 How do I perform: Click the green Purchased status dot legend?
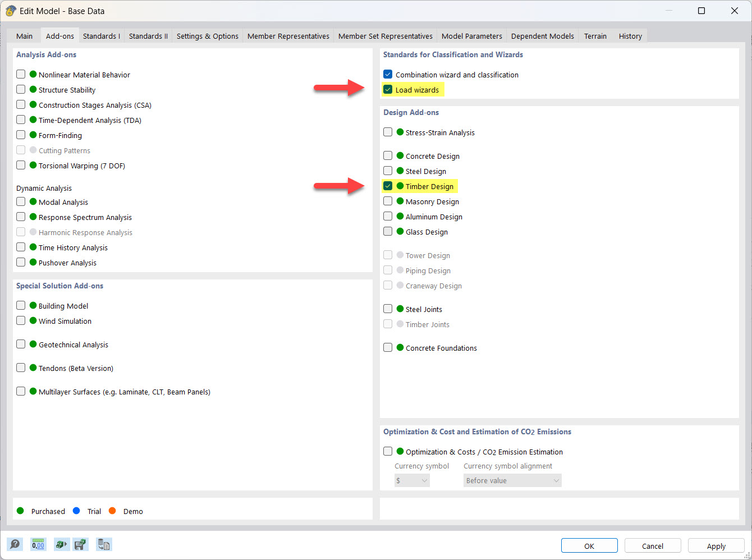[x=21, y=511]
